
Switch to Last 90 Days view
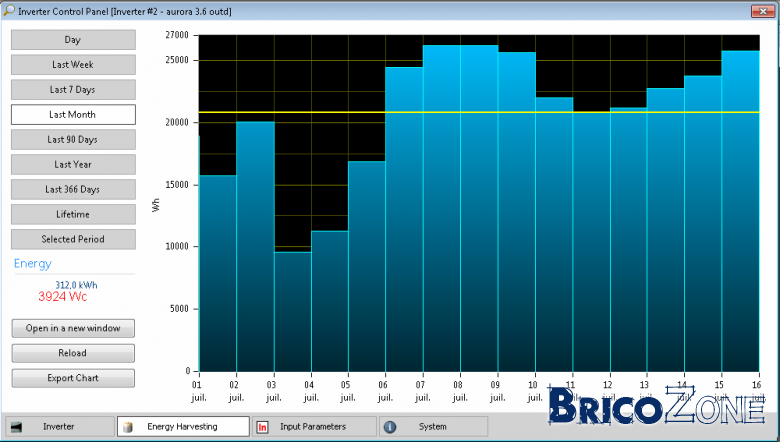[x=73, y=140]
